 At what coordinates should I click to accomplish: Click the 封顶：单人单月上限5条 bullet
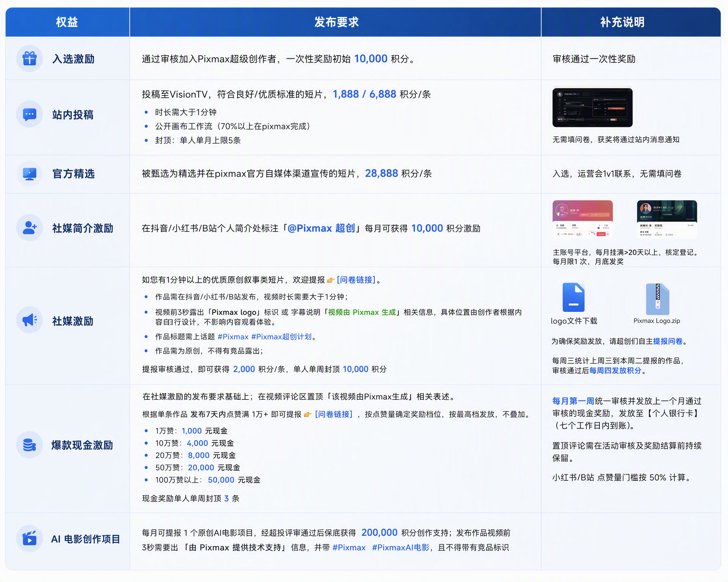[x=198, y=140]
